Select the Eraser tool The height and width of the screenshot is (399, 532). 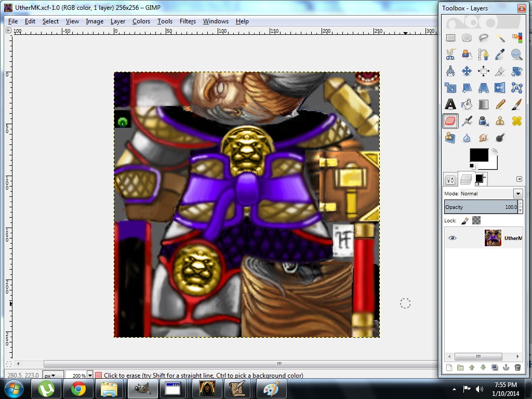pos(450,121)
